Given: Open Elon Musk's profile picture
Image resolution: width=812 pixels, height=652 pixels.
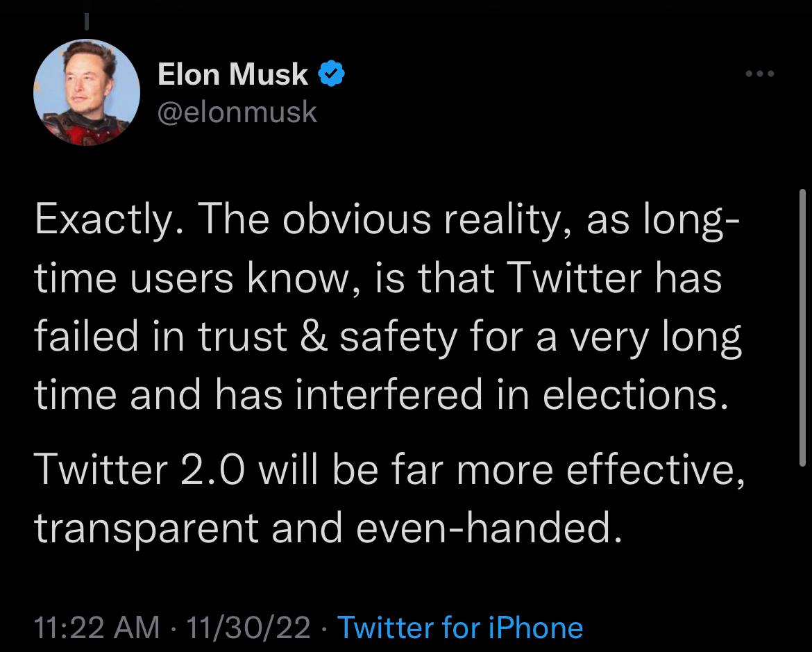Looking at the screenshot, I should [x=87, y=93].
